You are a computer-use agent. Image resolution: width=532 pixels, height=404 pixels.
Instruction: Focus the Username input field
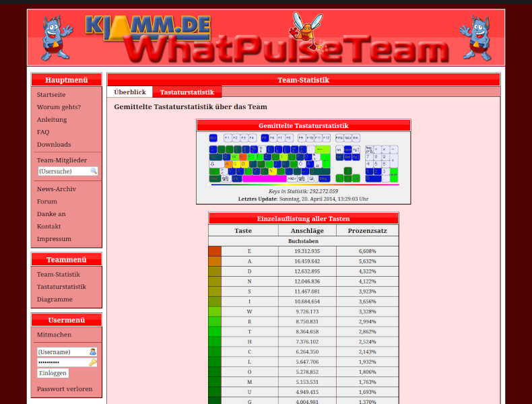point(67,351)
